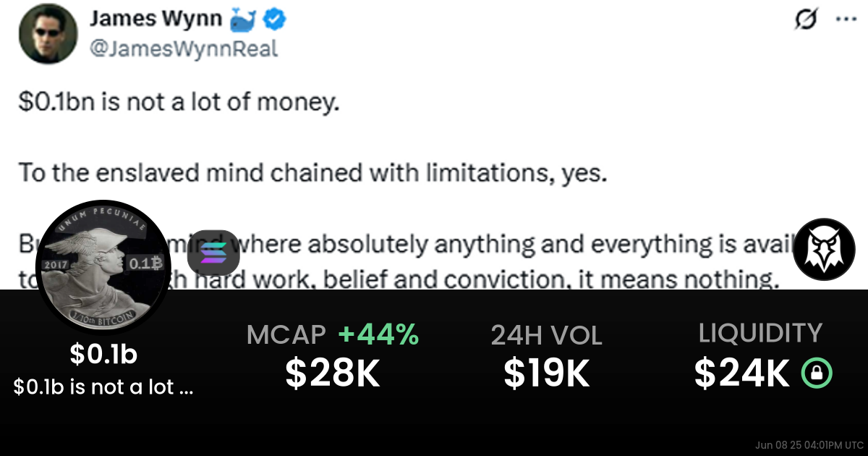Click the '$0.1bn is not a lot of money.' line

point(179,103)
